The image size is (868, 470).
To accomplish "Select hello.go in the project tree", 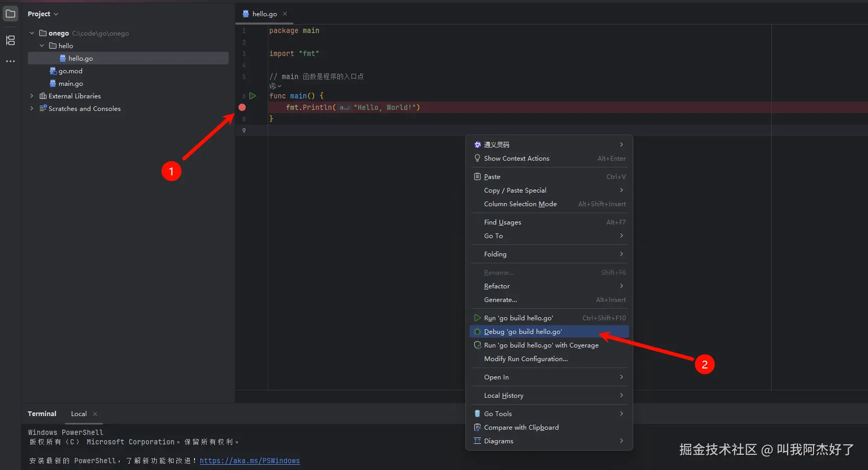I will pyautogui.click(x=128, y=58).
